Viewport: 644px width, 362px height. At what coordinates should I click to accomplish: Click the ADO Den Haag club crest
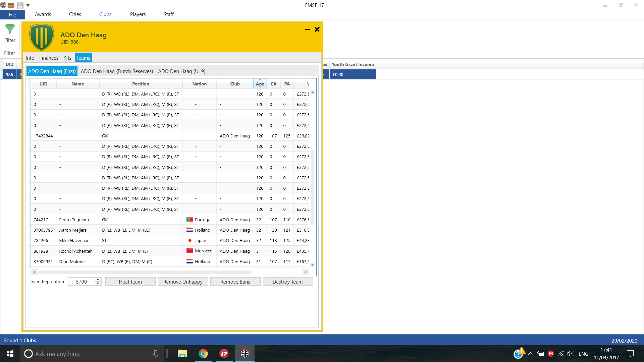pyautogui.click(x=42, y=37)
